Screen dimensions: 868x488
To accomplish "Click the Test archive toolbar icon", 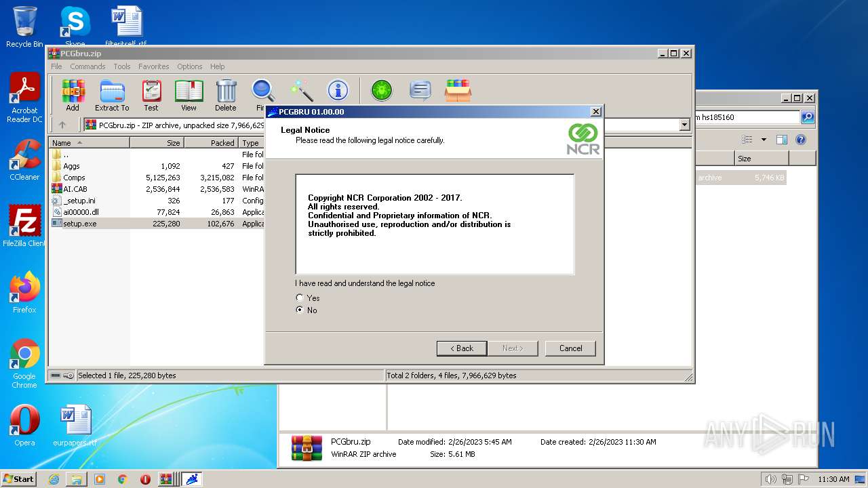I will point(151,95).
